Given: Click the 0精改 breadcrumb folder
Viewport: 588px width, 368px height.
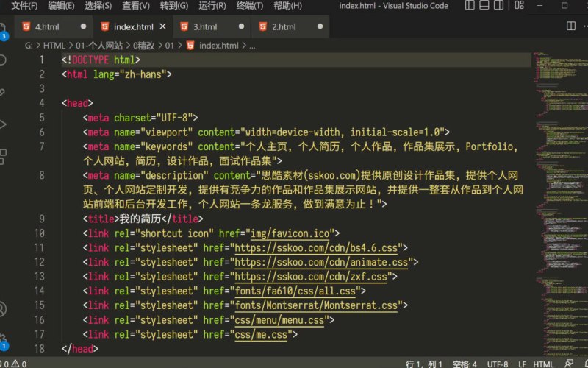Looking at the screenshot, I should (x=143, y=46).
